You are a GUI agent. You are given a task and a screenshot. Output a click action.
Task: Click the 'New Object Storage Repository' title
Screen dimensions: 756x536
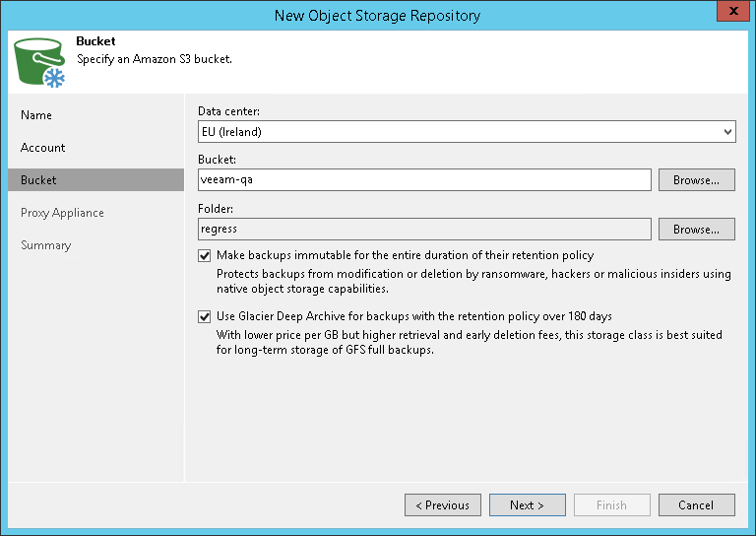(378, 16)
